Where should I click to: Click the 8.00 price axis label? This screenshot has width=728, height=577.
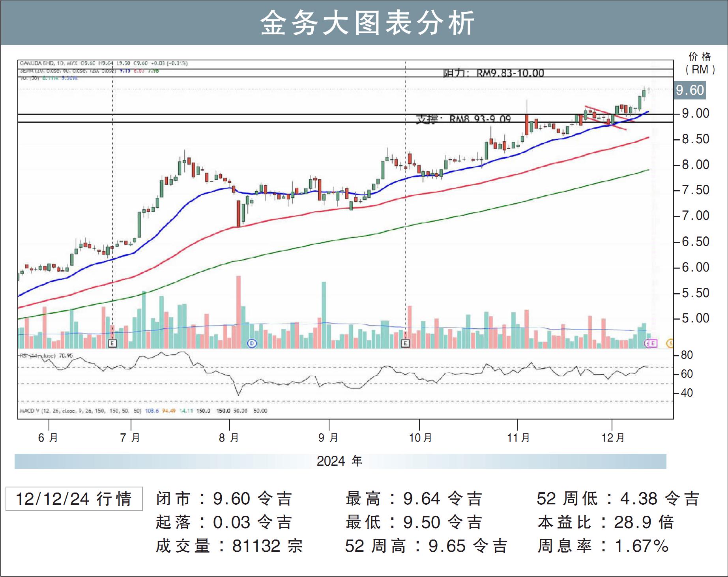(696, 165)
